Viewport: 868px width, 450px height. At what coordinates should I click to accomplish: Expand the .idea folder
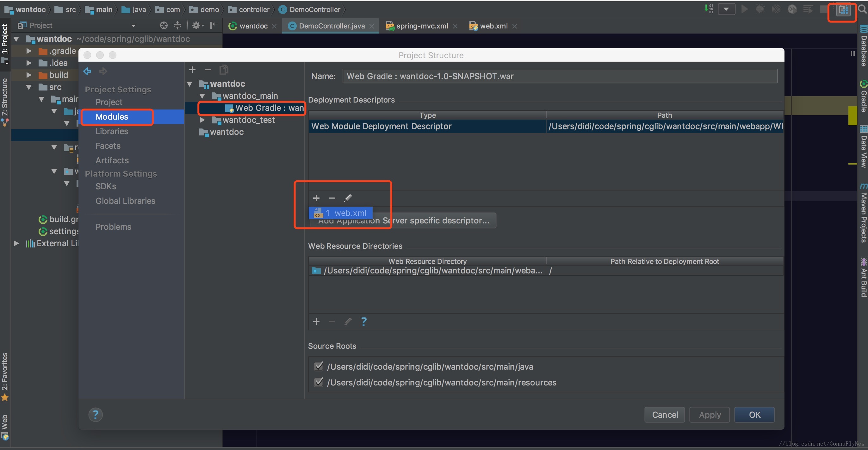[29, 63]
